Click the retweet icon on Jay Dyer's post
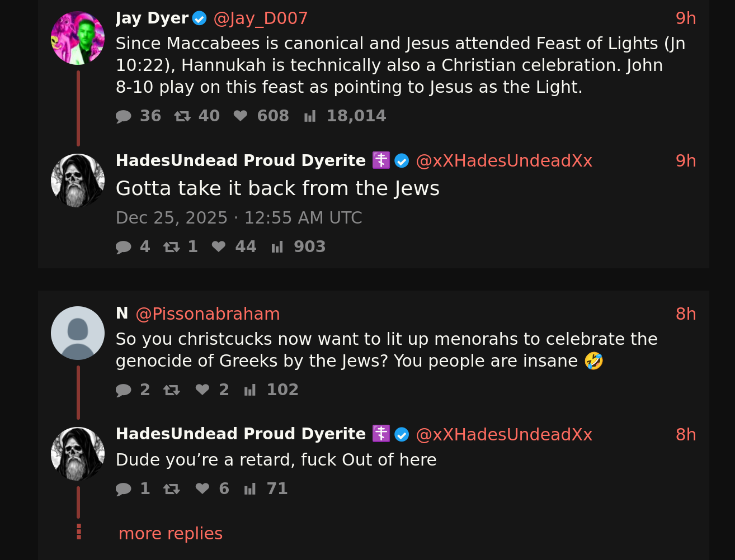The width and height of the screenshot is (735, 560). pyautogui.click(x=182, y=116)
